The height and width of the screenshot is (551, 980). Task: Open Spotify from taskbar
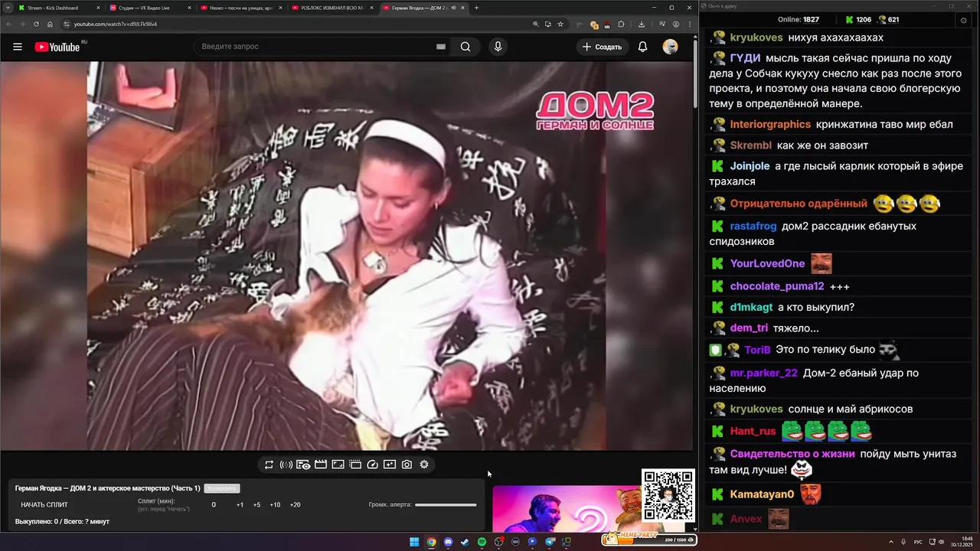482,542
